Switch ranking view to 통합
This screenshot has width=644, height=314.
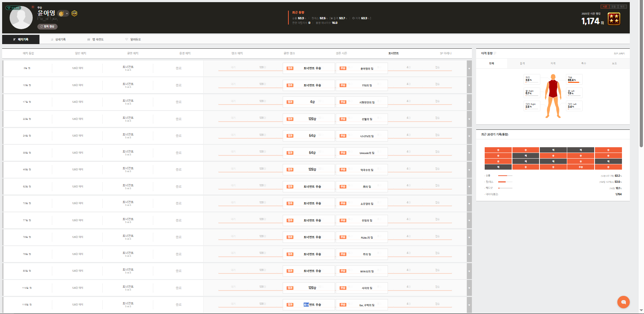point(613,7)
